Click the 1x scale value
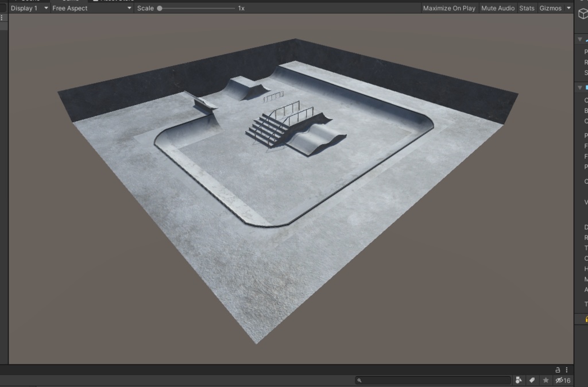The width and height of the screenshot is (588, 387). 241,8
